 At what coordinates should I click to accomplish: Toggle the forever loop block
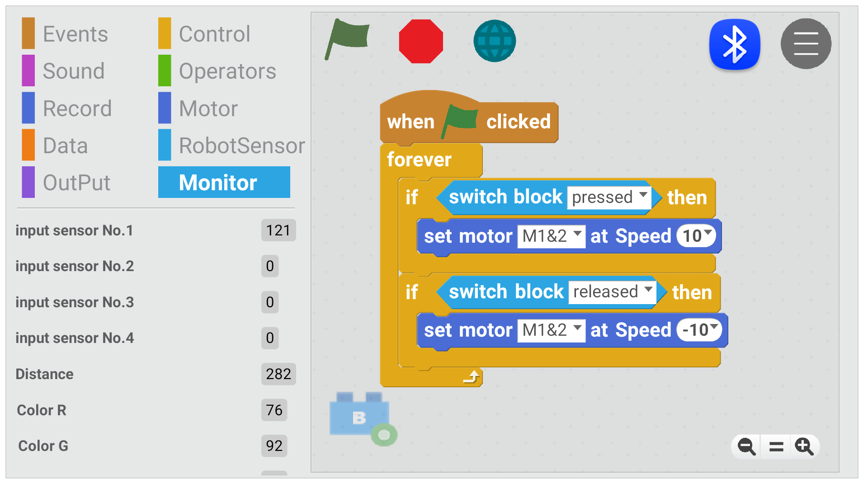[x=417, y=159]
